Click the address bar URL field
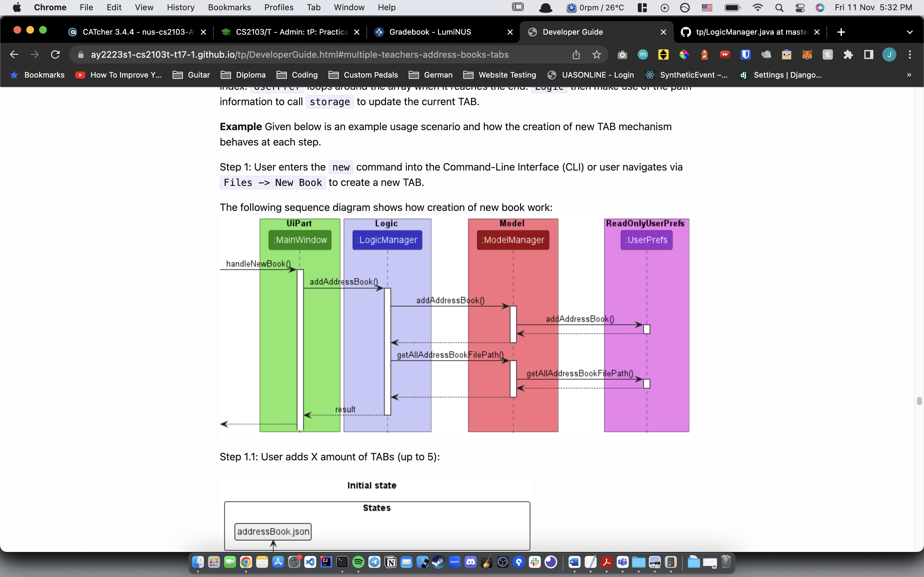This screenshot has height=577, width=924. pos(299,54)
